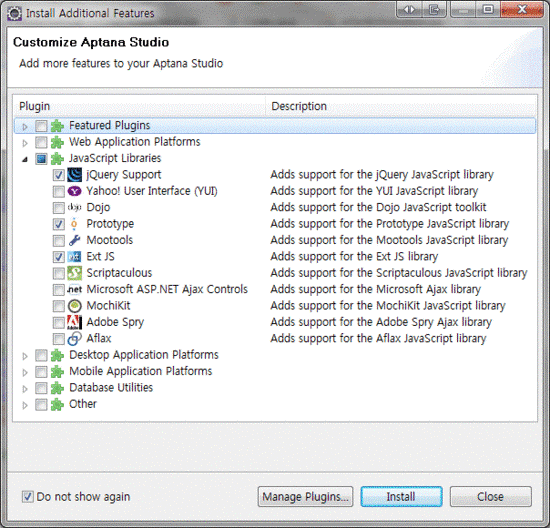Click 'Adds support for the Dojo JavaScript toolkit'
The height and width of the screenshot is (528, 550).
click(378, 207)
